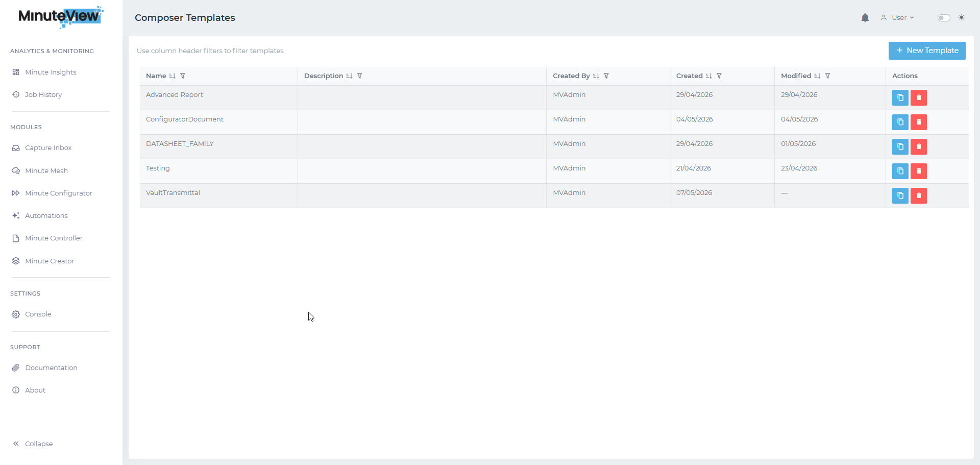The image size is (980, 465).
Task: Delete the Advanced Report template
Action: click(919, 97)
